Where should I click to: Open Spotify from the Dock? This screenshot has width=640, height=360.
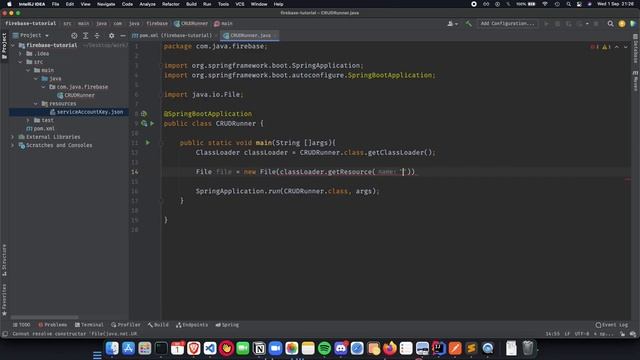(x=324, y=348)
